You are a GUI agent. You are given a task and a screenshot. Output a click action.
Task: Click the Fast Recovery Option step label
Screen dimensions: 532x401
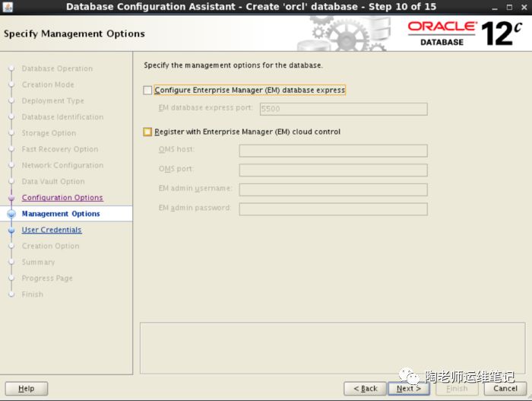[60, 149]
